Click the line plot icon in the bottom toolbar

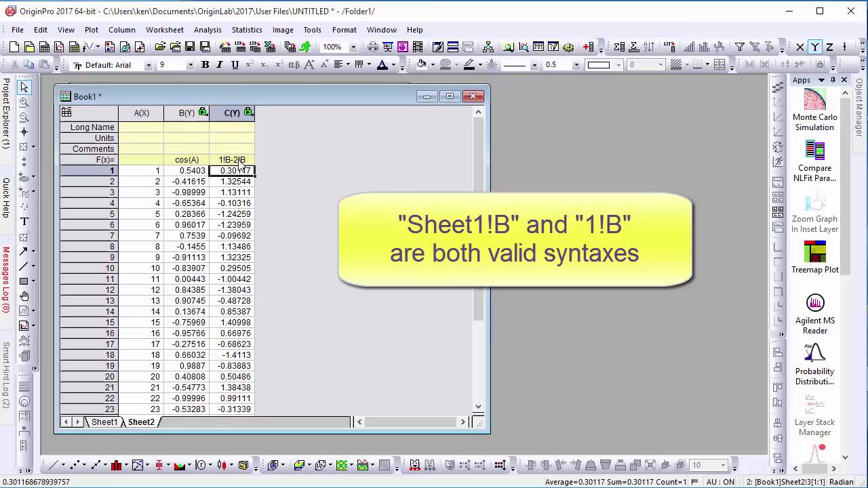53,465
